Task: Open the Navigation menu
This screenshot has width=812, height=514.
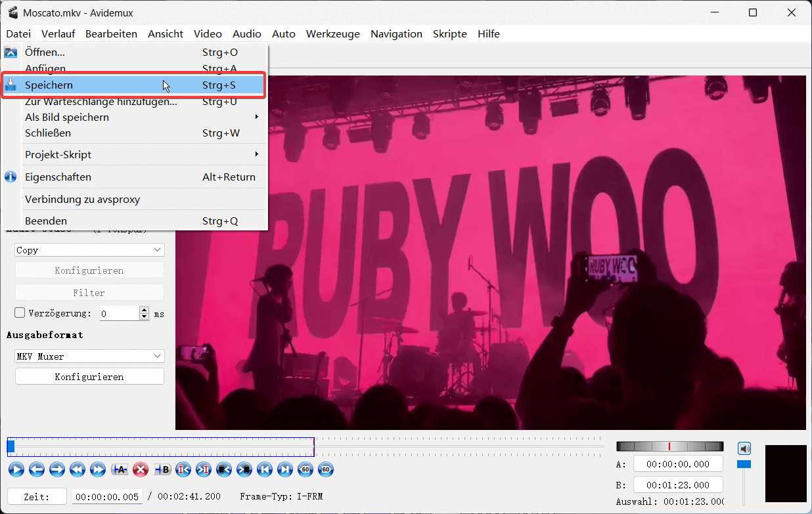Action: tap(396, 33)
